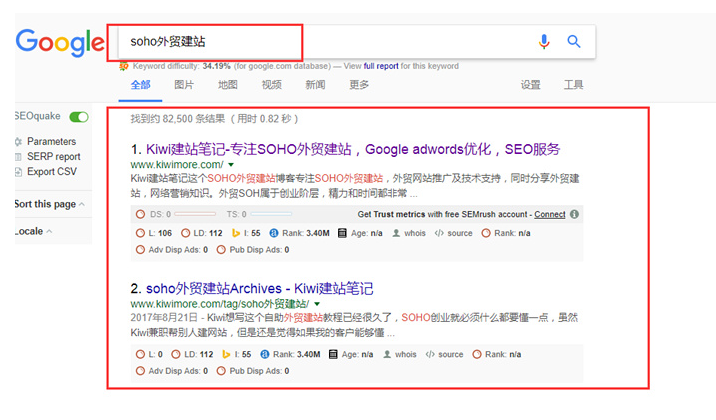Click the info icon beside Connect
The image size is (716, 420).
click(574, 214)
